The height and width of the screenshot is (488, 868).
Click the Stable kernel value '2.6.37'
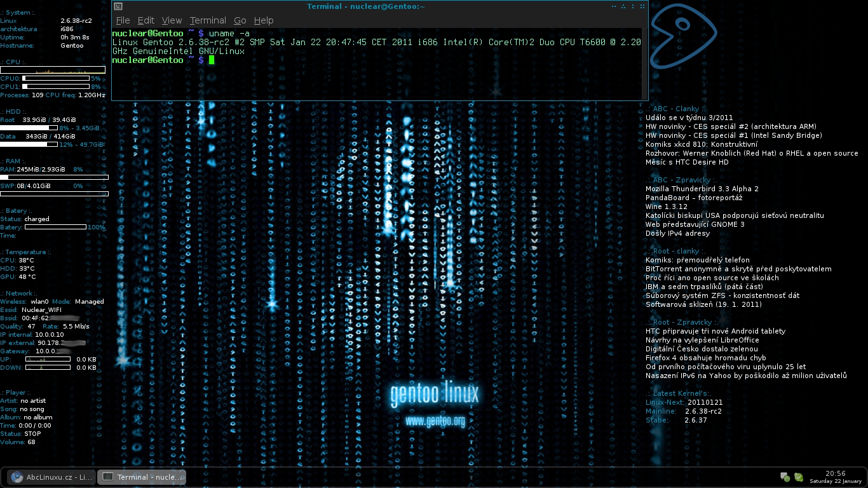point(696,420)
